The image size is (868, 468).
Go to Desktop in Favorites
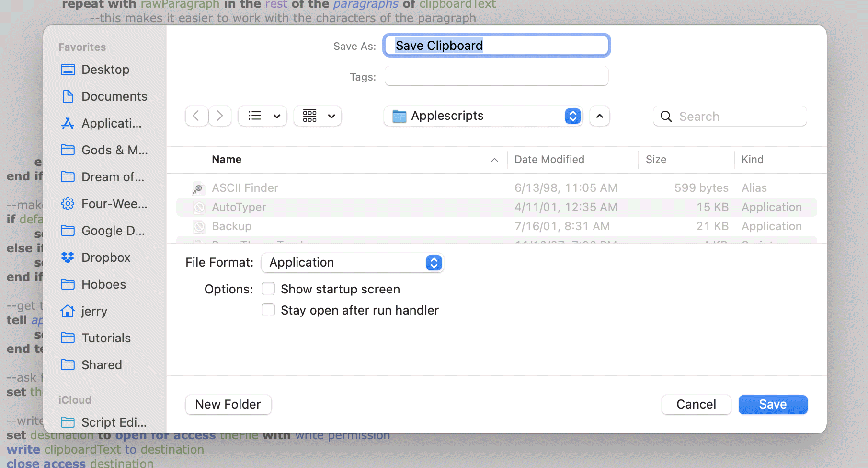point(105,70)
